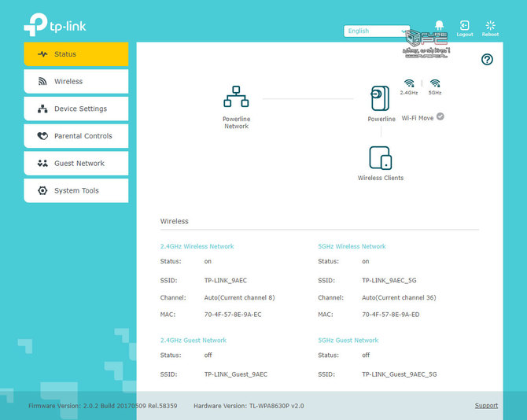Click the 2.4GHz Wireless Network heading
Viewport: 527px width, 420px height.
click(197, 246)
